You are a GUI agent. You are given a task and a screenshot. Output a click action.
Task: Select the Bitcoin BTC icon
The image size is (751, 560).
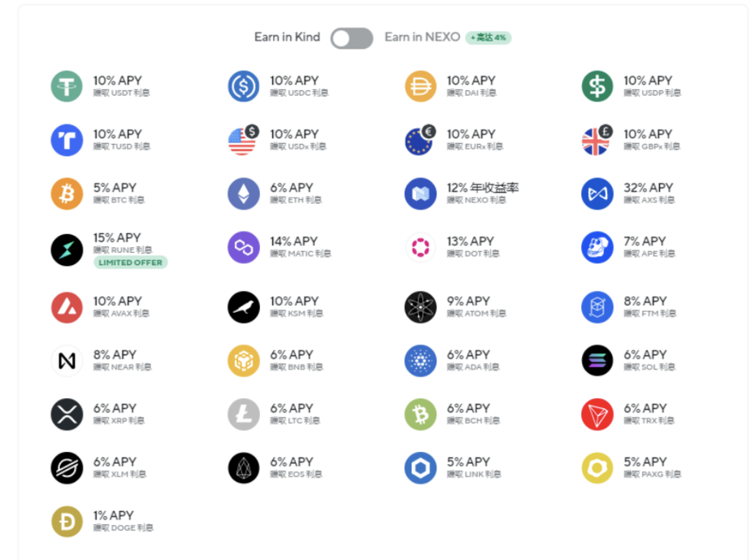coord(67,193)
